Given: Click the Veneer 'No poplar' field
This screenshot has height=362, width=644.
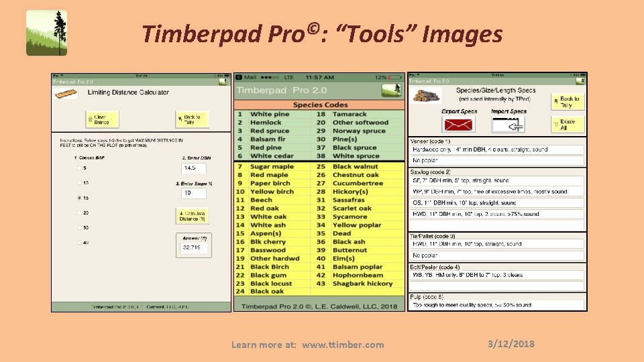Looking at the screenshot, I should (x=496, y=160).
